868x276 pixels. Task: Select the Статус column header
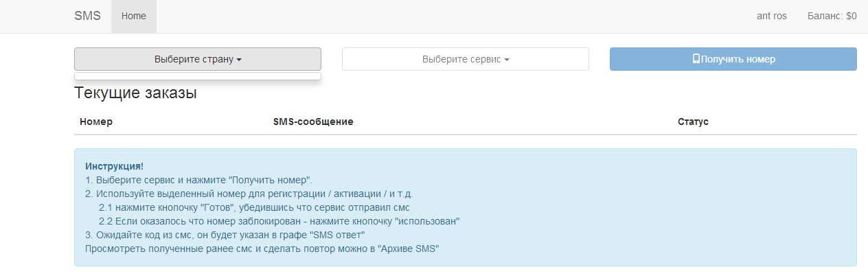click(693, 122)
